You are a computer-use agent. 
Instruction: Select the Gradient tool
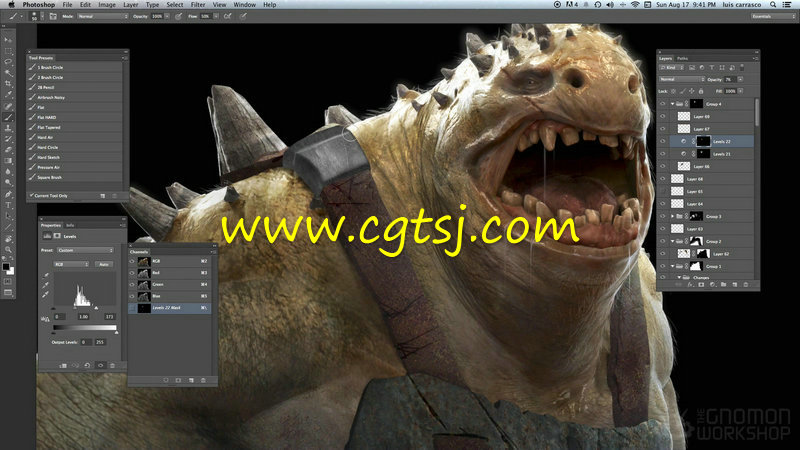coord(8,161)
